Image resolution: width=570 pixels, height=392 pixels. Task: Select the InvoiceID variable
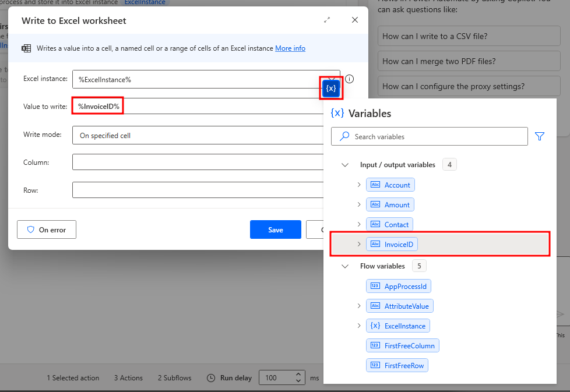coord(392,244)
